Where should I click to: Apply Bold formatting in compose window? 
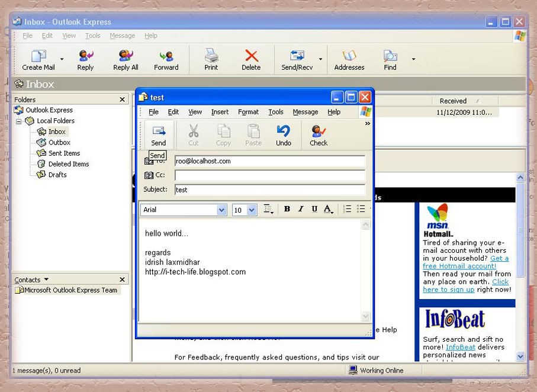tap(287, 208)
